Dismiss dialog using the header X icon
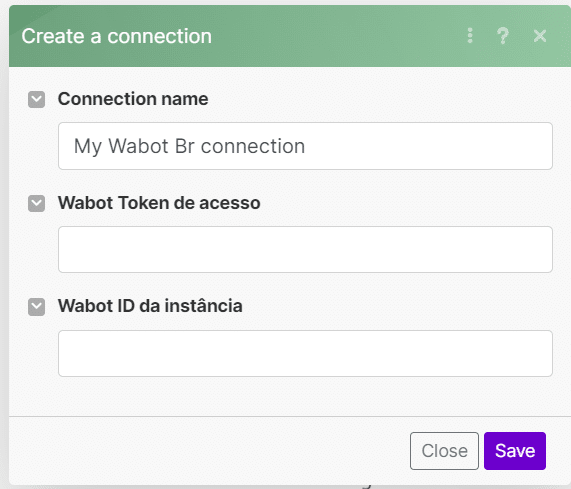The width and height of the screenshot is (571, 489). coord(540,36)
